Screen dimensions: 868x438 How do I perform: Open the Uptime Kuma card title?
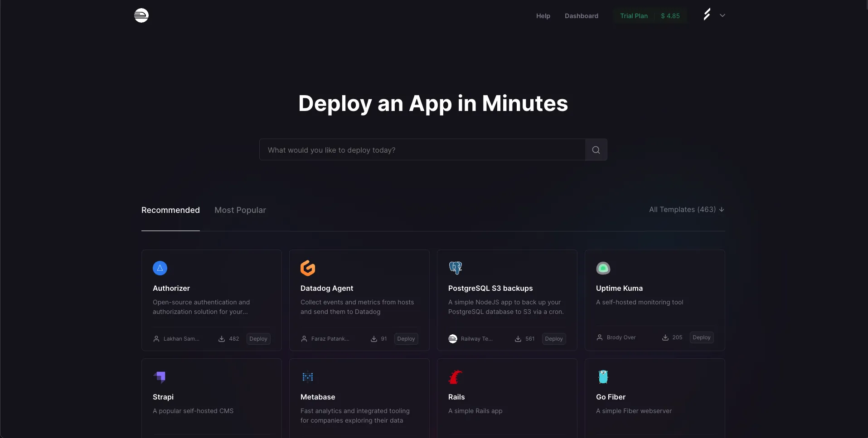point(619,289)
